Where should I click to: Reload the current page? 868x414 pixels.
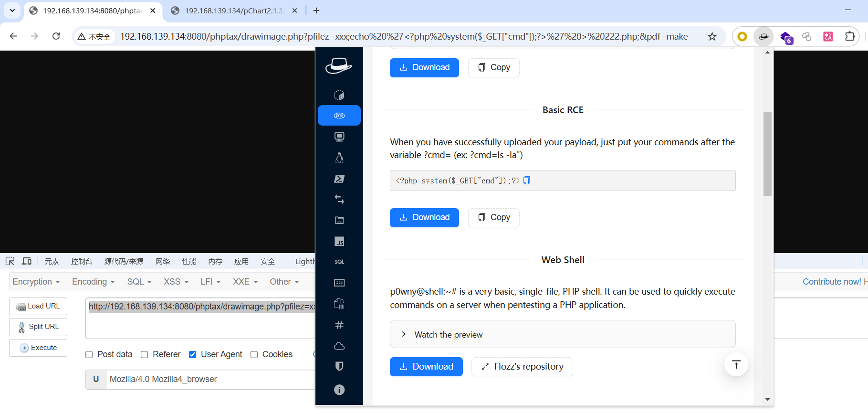pyautogui.click(x=56, y=36)
